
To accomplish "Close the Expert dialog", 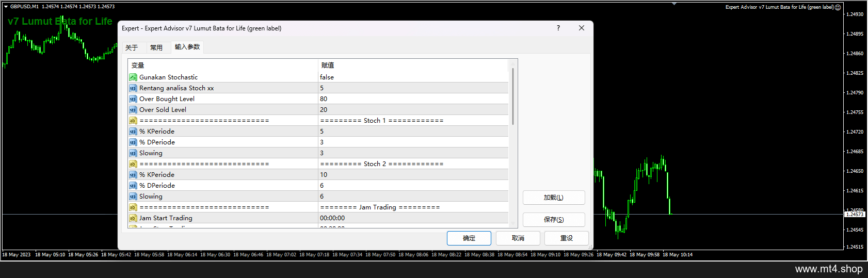I will [582, 28].
